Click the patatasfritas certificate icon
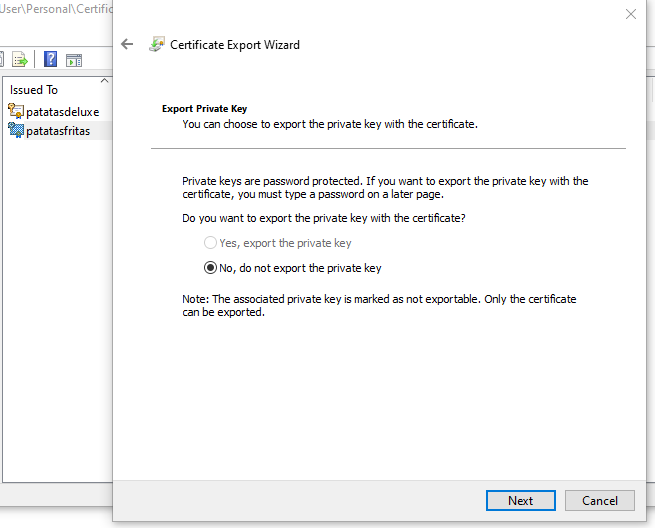Viewport: 655px width, 528px height. point(16,131)
